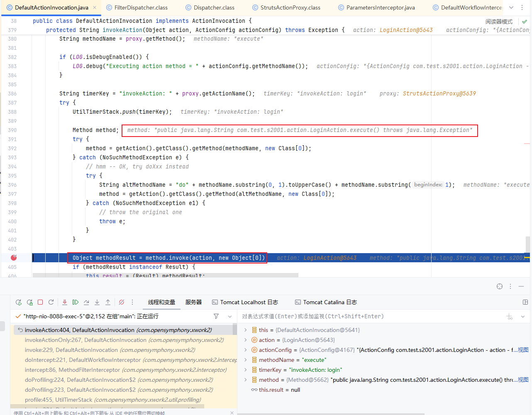This screenshot has height=415, width=532.
Task: Minimize the debug tool window
Action: [x=521, y=286]
